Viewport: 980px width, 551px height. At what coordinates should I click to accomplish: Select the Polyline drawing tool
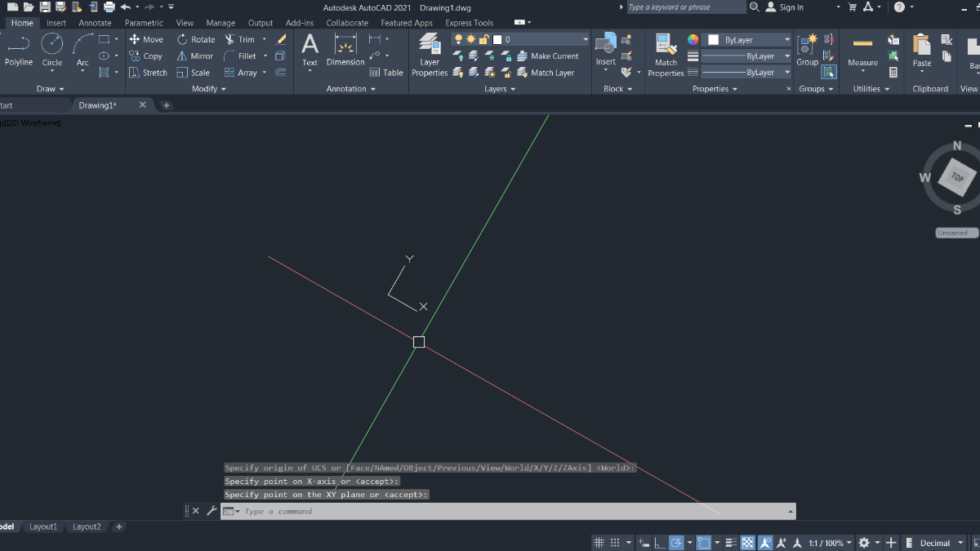pos(19,49)
